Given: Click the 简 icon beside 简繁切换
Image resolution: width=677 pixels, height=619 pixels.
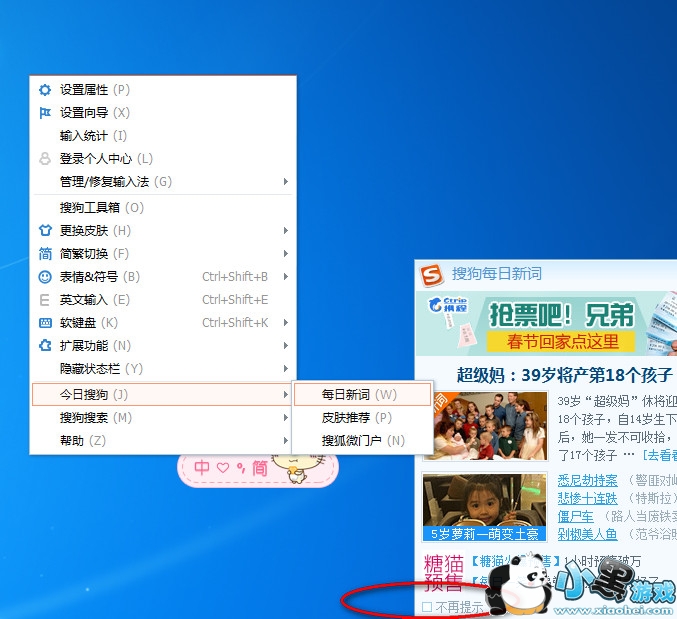Looking at the screenshot, I should [x=45, y=253].
